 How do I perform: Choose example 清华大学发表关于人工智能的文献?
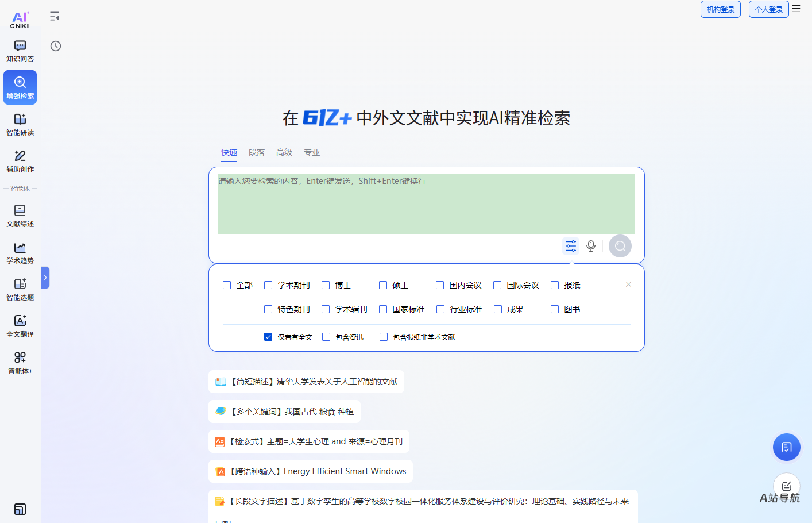coord(306,382)
